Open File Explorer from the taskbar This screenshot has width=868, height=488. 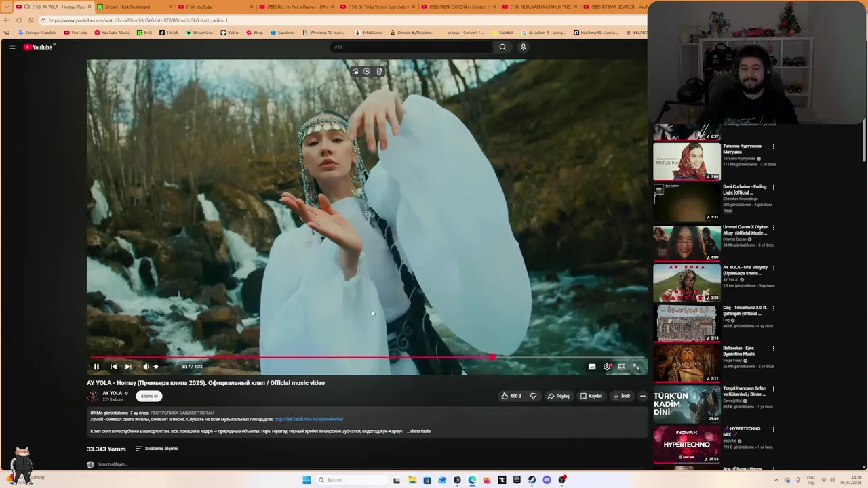(x=412, y=480)
